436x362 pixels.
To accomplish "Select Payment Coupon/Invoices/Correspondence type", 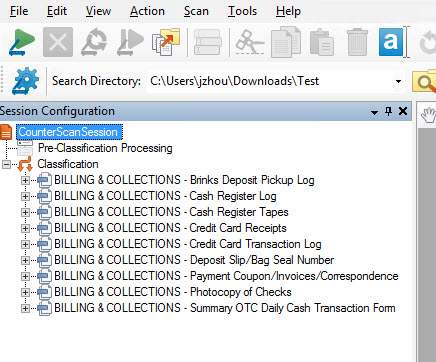I will coord(226,276).
